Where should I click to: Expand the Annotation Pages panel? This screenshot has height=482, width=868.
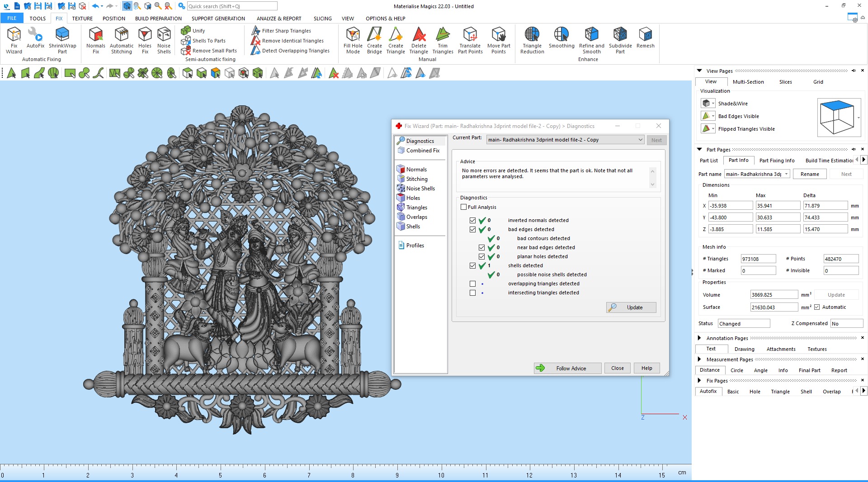699,338
